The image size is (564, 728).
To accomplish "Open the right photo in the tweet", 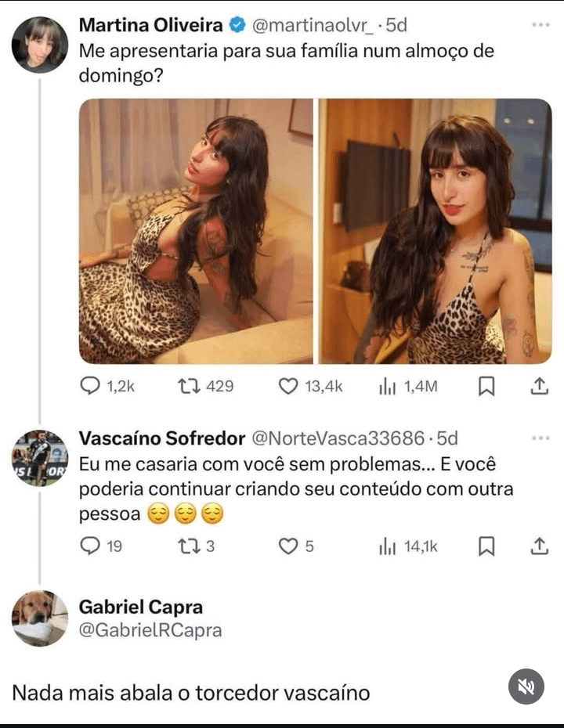I will pos(436,231).
